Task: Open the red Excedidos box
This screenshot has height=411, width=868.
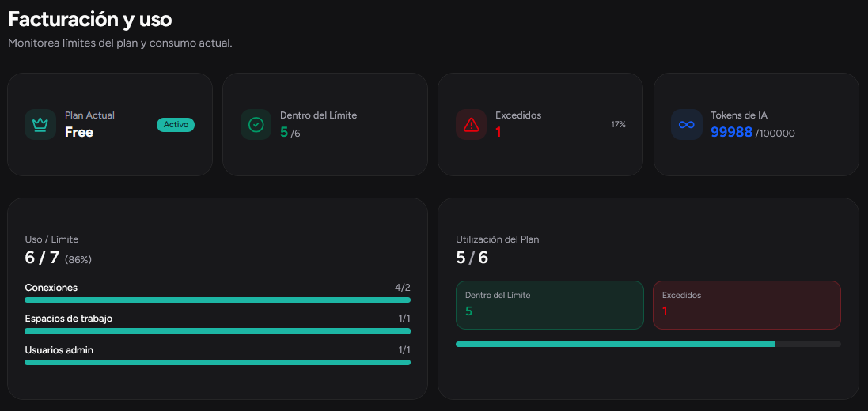Action: (747, 305)
